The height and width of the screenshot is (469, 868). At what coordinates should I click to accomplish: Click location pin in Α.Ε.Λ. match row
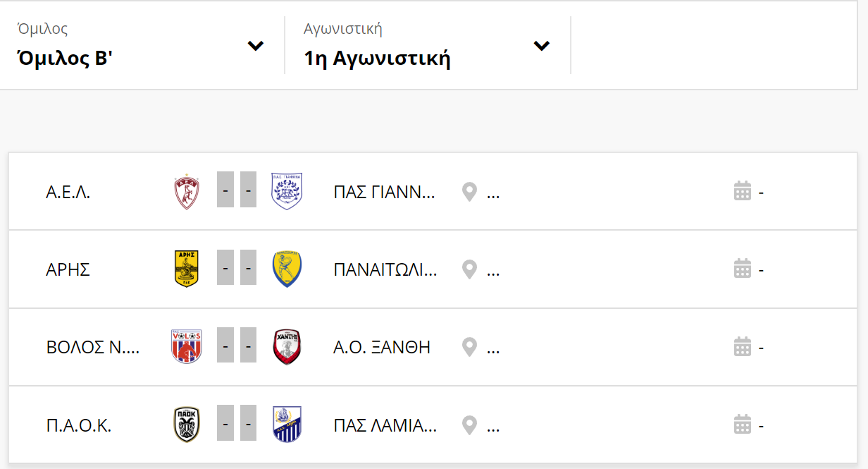tap(469, 192)
